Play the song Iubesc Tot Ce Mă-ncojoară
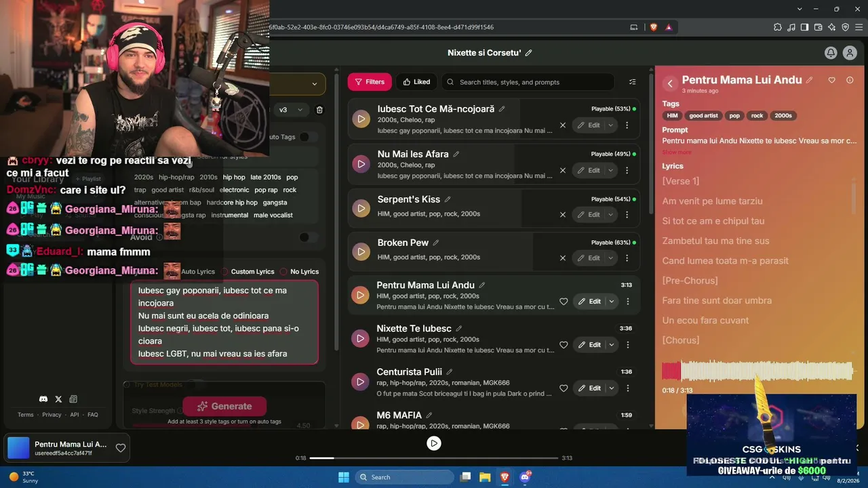 click(x=361, y=119)
